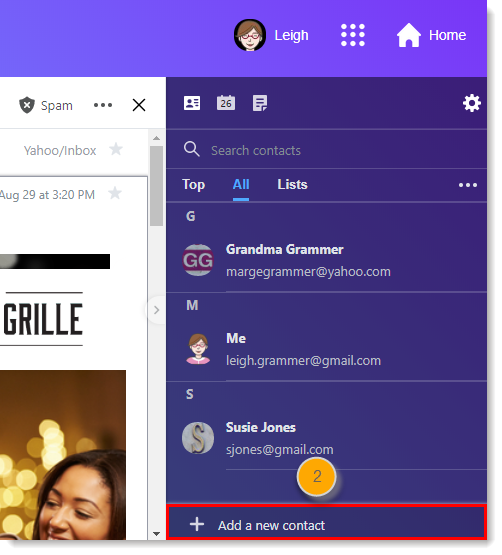The image size is (502, 555).
Task: Mark message as Spam
Action: 46,105
